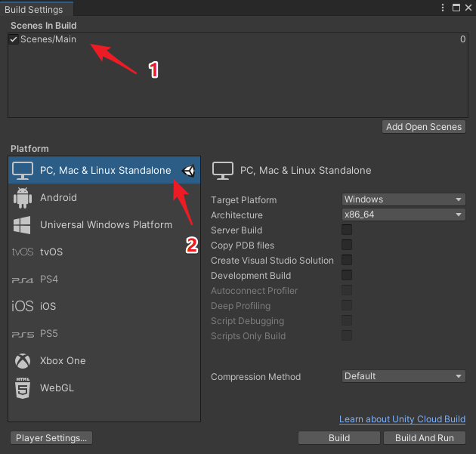Click the scene index number 0
Screen dimensions: 476x454
pos(462,39)
